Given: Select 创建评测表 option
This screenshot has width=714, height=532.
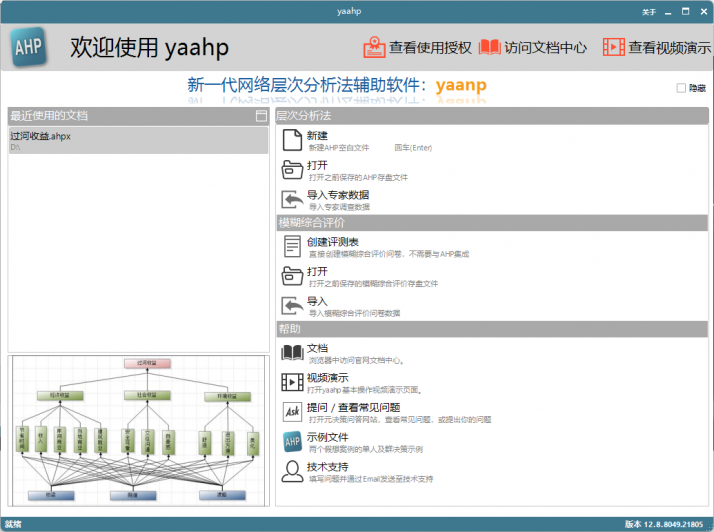Looking at the screenshot, I should pos(332,242).
